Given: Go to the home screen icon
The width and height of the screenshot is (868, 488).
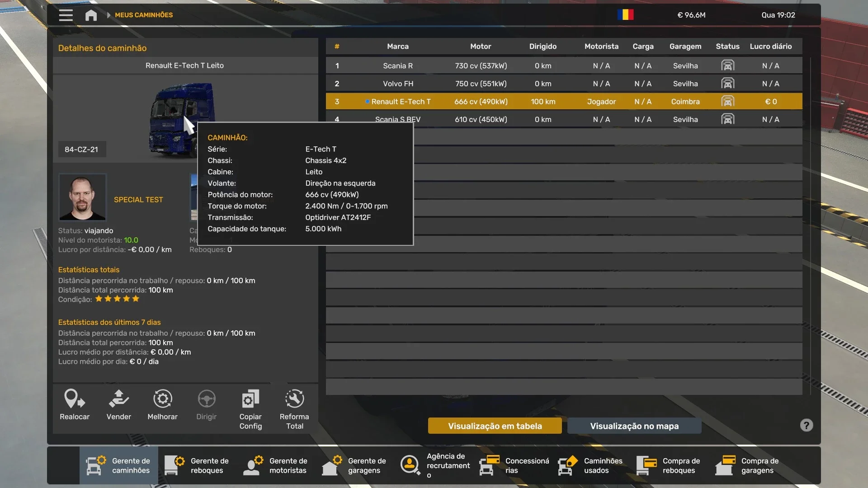Looking at the screenshot, I should click(91, 15).
